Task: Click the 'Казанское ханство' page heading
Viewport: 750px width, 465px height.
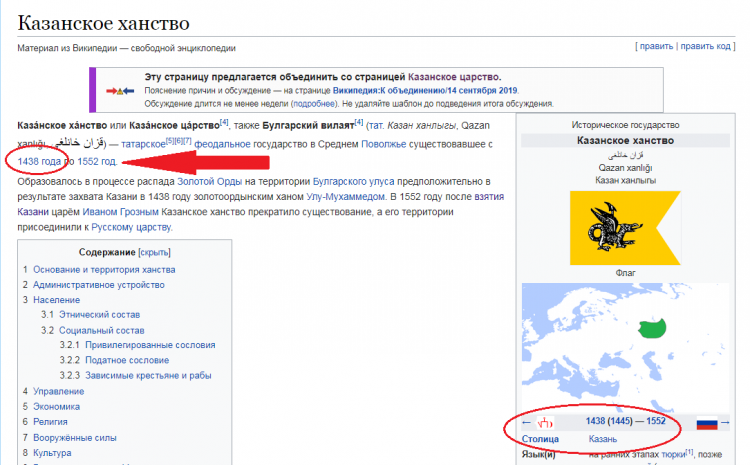Action: point(103,23)
